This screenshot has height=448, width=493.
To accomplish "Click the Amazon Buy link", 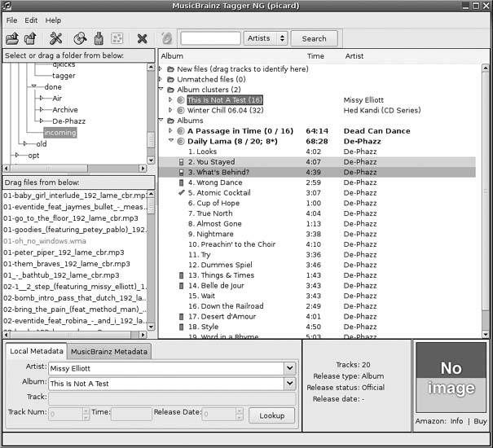I will click(x=480, y=422).
